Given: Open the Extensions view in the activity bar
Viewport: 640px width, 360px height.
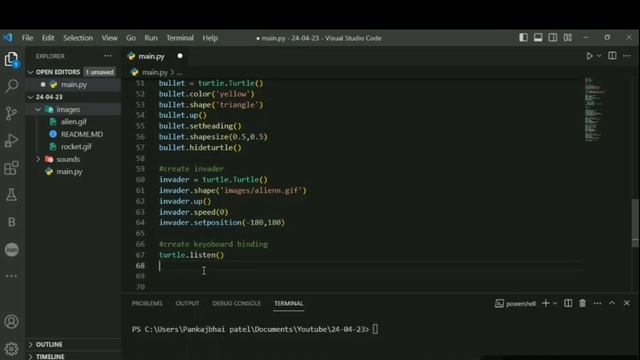Looking at the screenshot, I should point(11,168).
